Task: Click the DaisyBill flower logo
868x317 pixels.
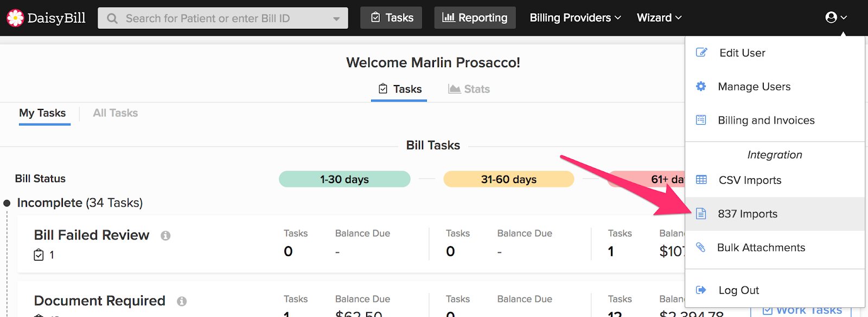Action: pos(15,18)
